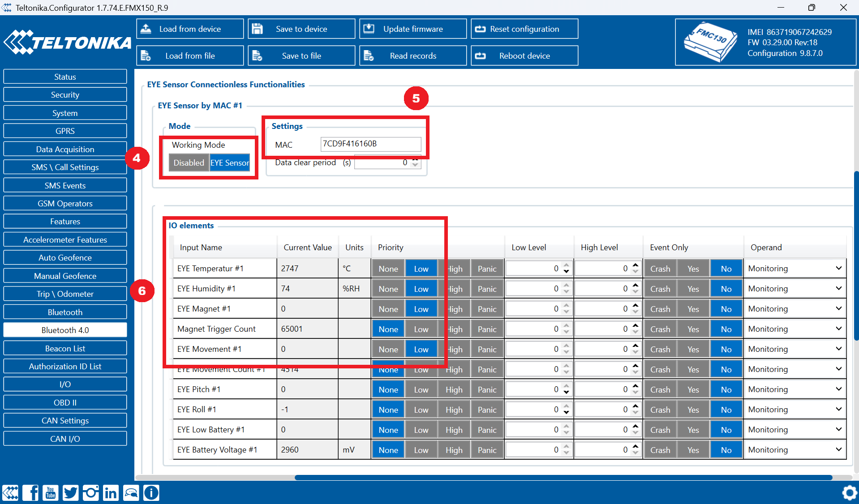Open the YouTube icon link
Screen dimensions: 859x504
[51, 493]
